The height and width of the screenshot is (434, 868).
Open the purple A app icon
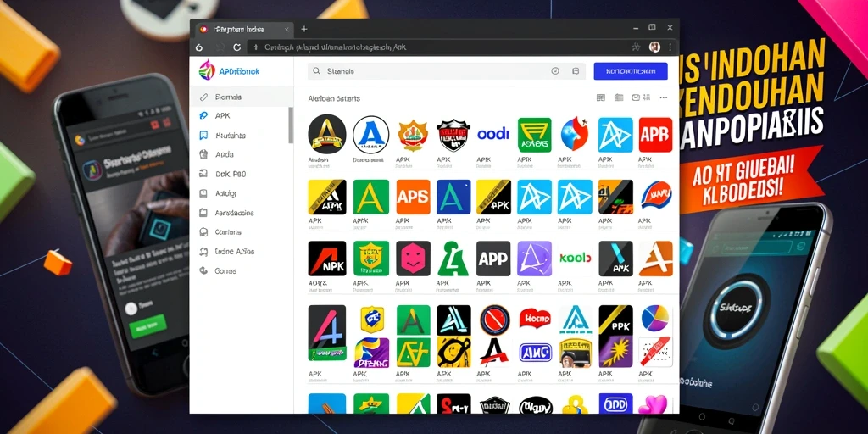point(534,259)
